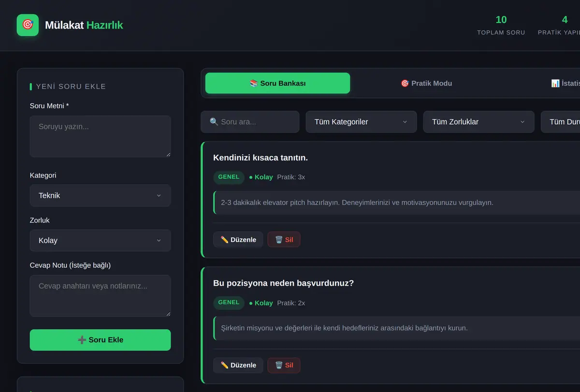Open the Tüm Kategoriler filter dropdown
The height and width of the screenshot is (392, 580).
click(x=361, y=122)
